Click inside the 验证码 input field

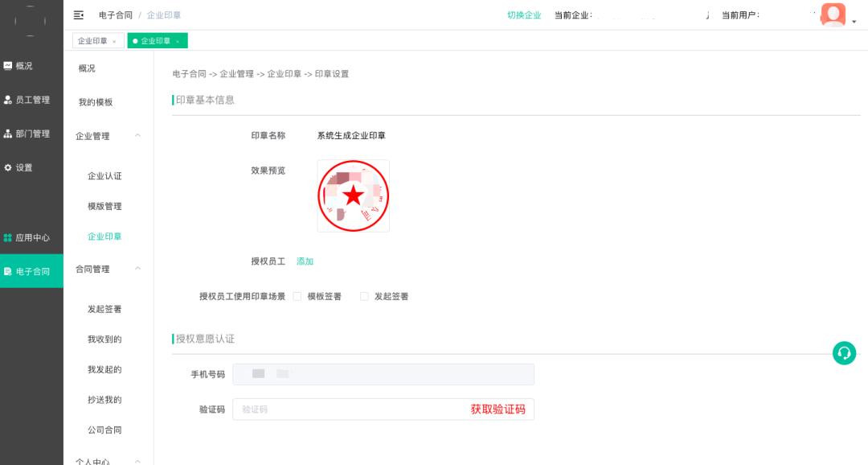click(x=338, y=409)
